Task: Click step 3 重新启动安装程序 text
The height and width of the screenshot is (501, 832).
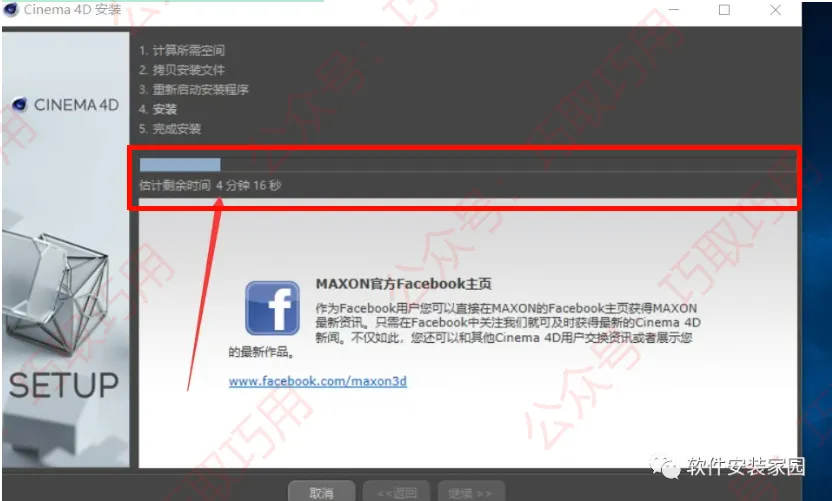Action: click(x=194, y=90)
